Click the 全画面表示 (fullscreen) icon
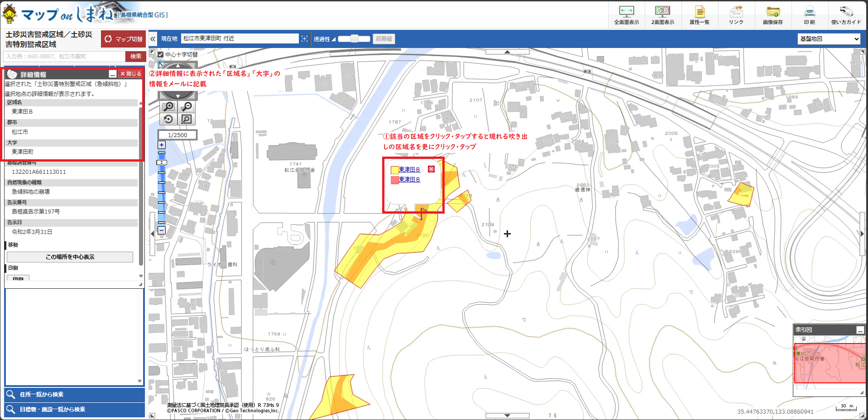 click(626, 14)
